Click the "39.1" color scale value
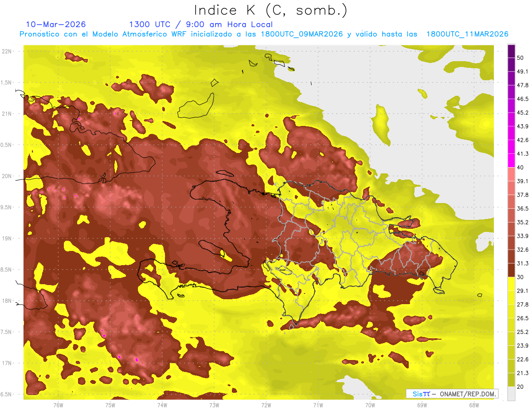 (x=523, y=181)
